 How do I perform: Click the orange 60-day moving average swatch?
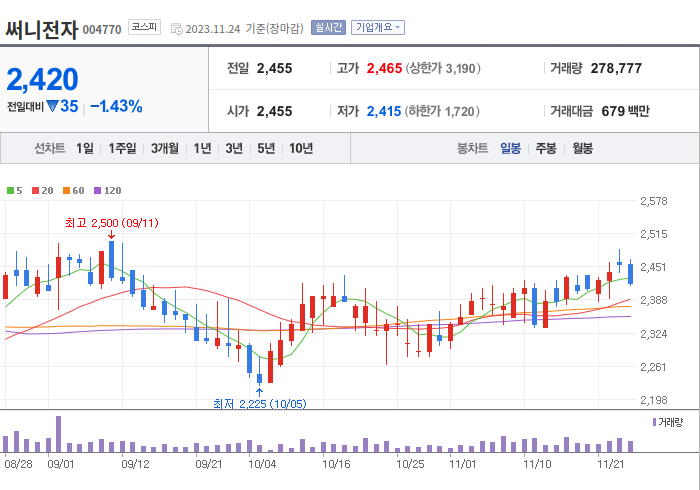click(67, 191)
